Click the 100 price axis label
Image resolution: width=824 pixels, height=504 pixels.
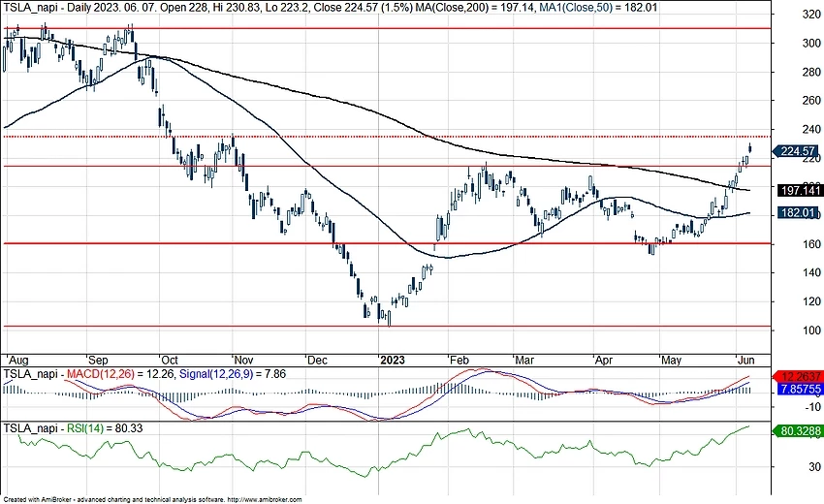[810, 331]
